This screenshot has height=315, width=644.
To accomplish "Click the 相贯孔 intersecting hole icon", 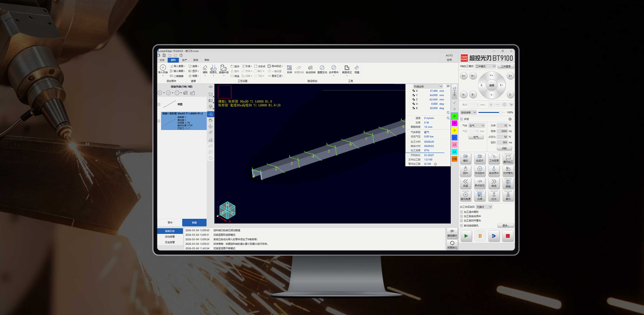I will pyautogui.click(x=213, y=68).
